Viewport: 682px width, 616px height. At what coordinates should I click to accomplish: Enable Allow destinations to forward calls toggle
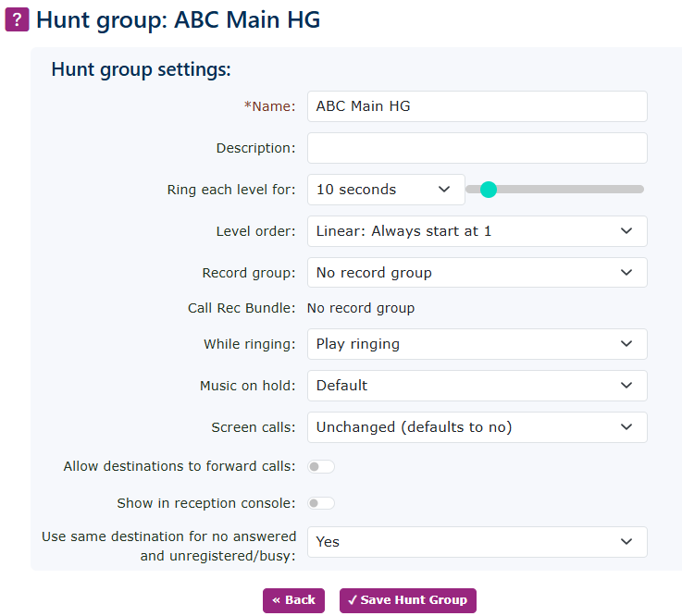tap(321, 466)
